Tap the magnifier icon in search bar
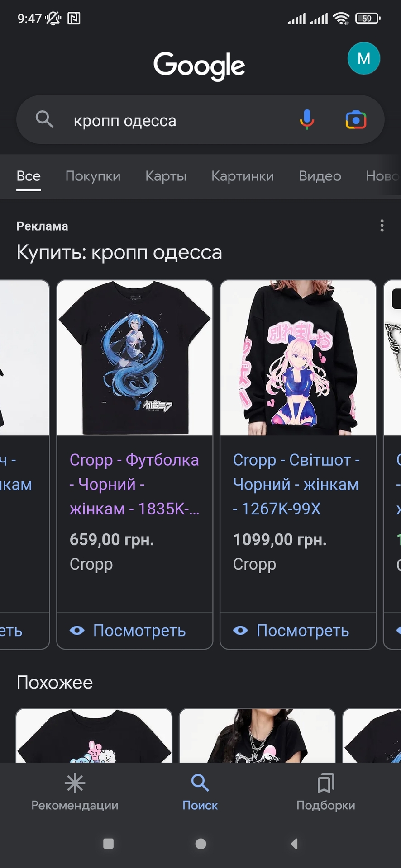The image size is (401, 868). 44,120
